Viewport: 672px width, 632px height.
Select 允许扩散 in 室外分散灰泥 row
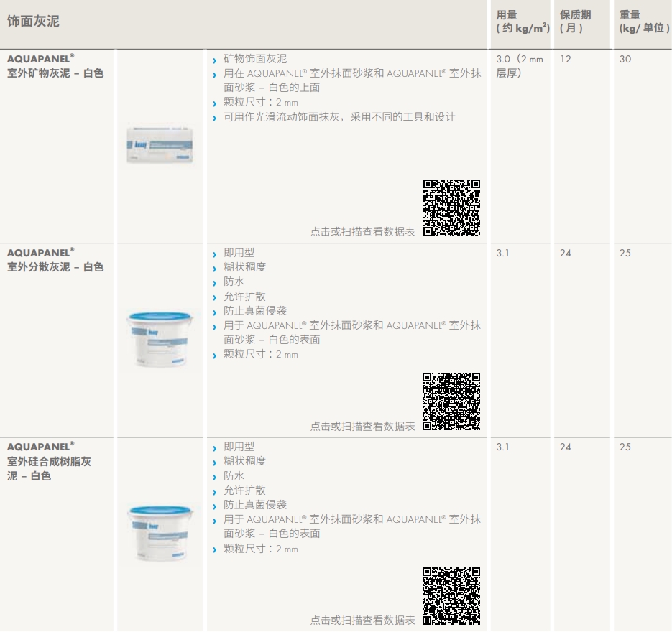point(244,297)
